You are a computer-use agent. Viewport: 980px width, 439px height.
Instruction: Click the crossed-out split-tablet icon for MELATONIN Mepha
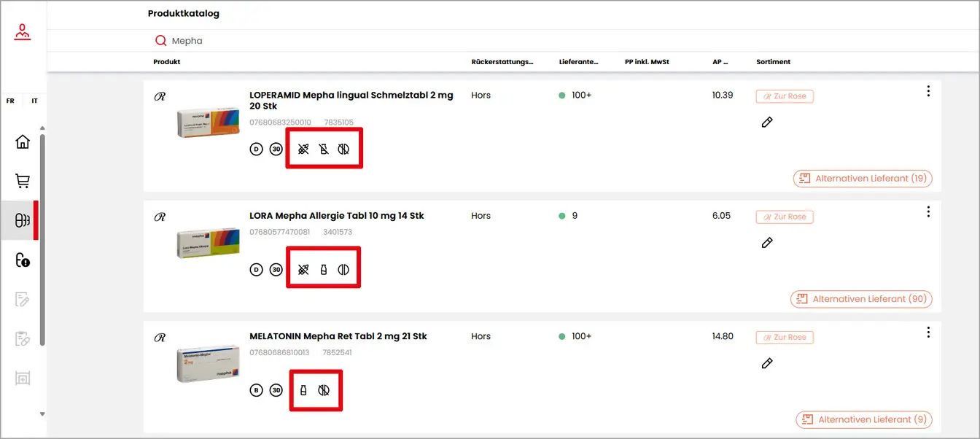pos(324,390)
